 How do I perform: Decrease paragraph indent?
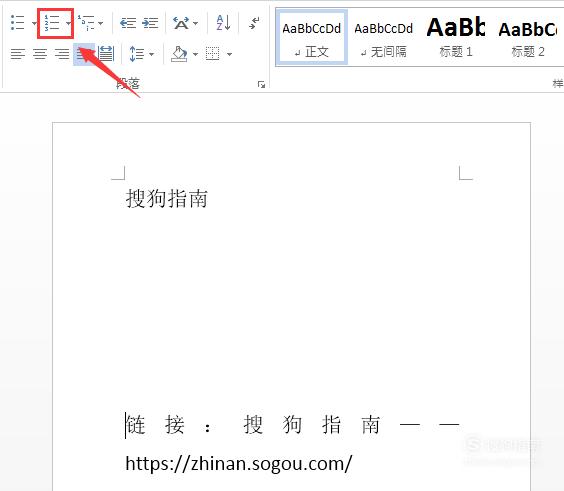(x=128, y=23)
